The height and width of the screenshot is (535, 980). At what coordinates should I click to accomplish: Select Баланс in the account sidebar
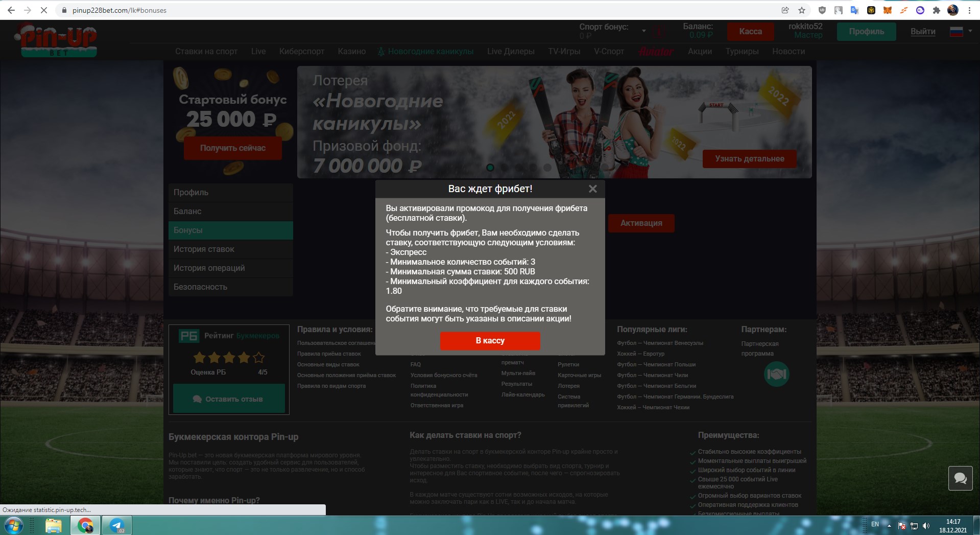[x=231, y=212]
